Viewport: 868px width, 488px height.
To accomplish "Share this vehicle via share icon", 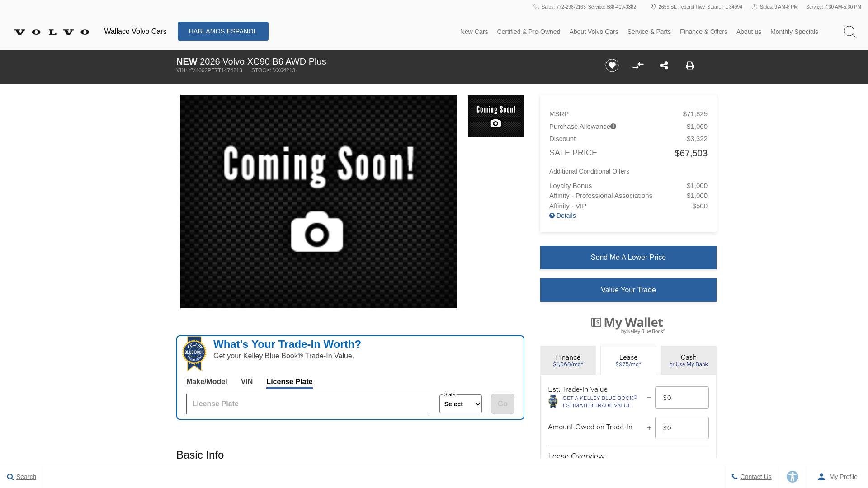I will [664, 66].
